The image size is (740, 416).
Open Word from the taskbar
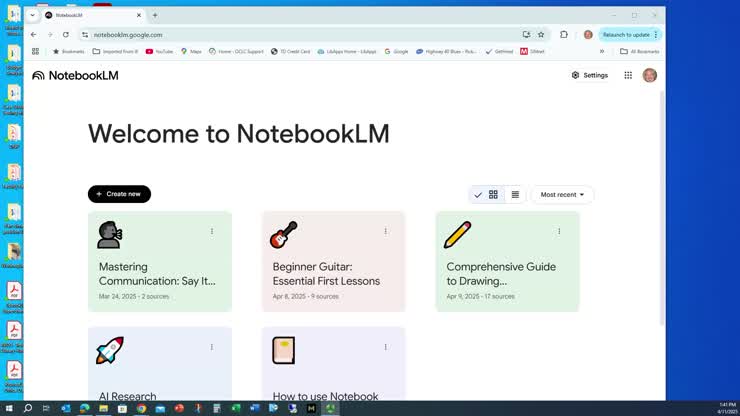[x=255, y=408]
